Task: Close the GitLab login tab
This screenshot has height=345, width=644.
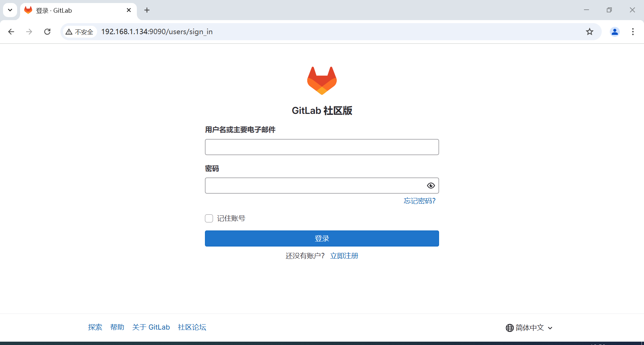Action: click(129, 10)
